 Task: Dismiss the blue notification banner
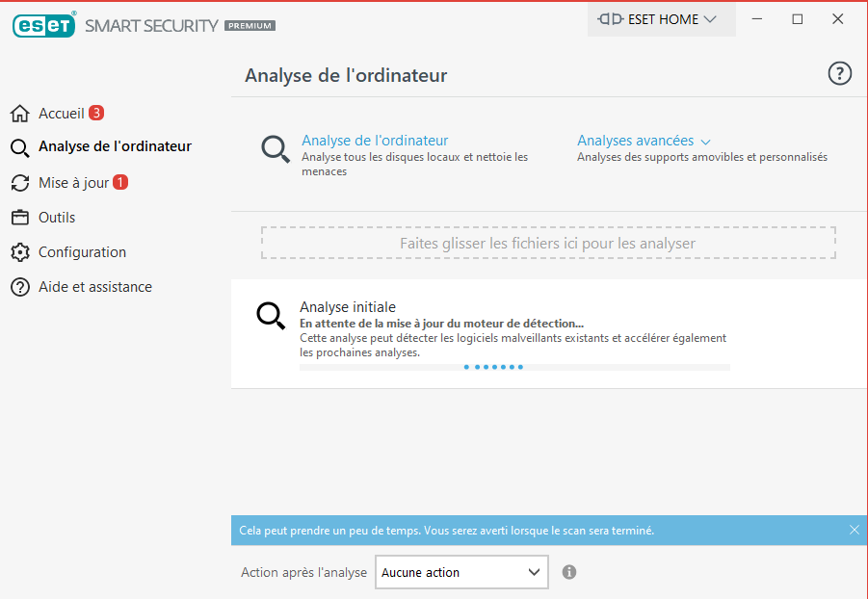pos(855,530)
